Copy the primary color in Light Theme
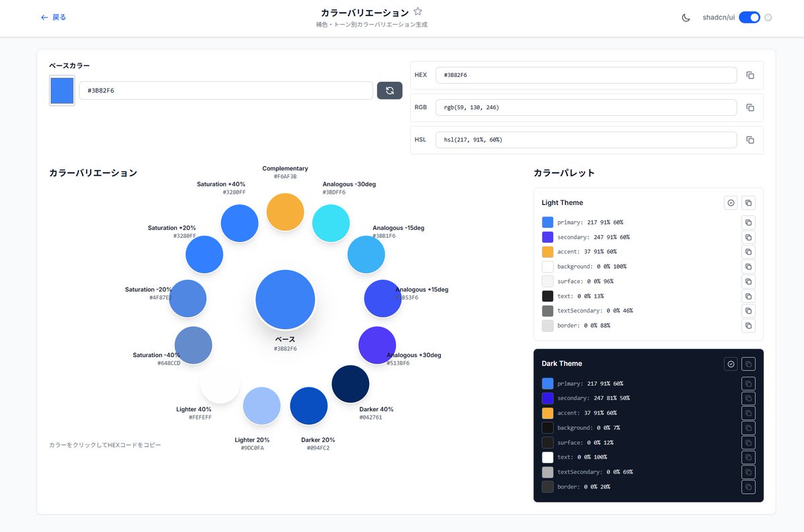Image resolution: width=804 pixels, height=532 pixels. 748,222
